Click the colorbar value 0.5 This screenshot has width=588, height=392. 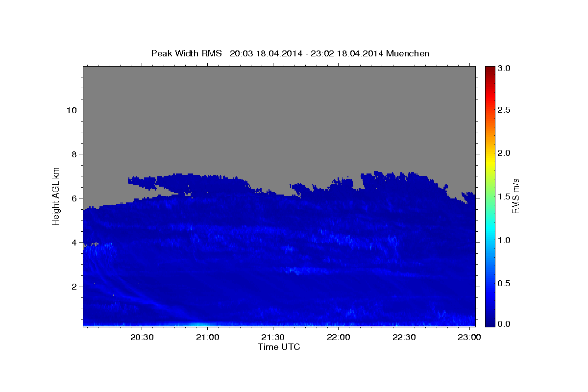point(504,283)
